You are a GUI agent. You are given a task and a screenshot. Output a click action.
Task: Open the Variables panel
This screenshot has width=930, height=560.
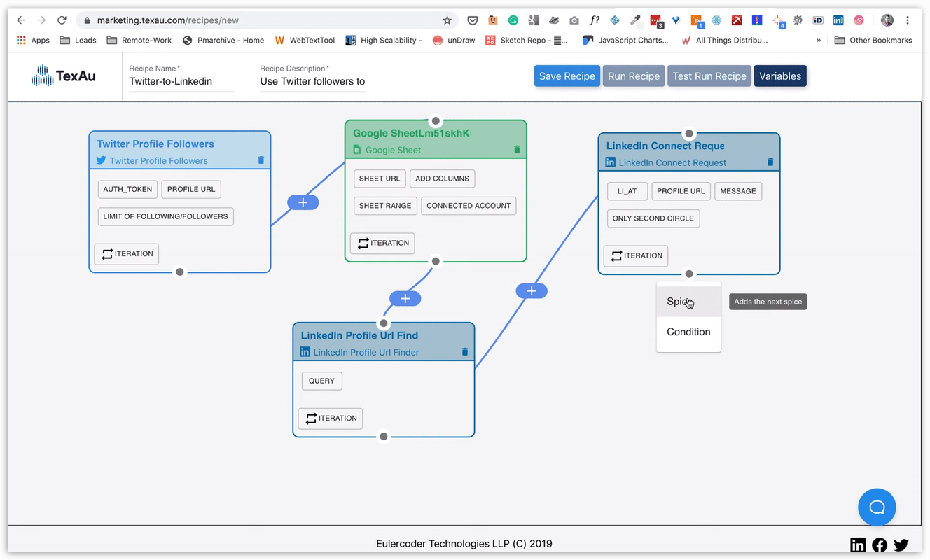(779, 76)
